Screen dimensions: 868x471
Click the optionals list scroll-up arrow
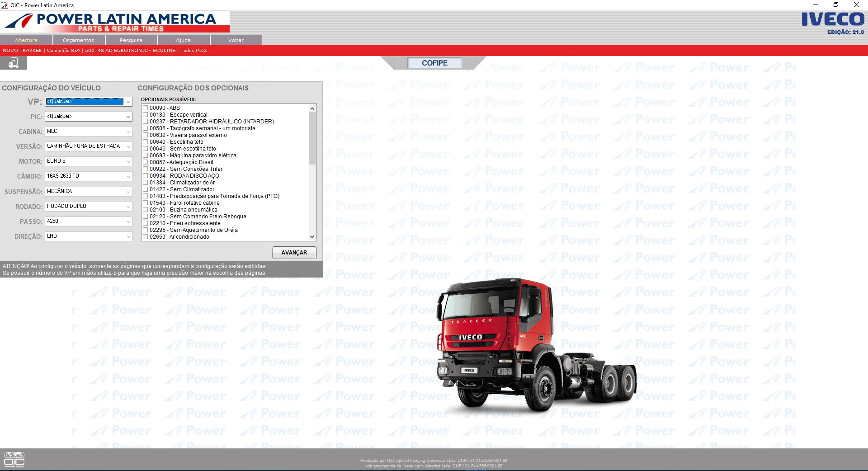click(312, 108)
